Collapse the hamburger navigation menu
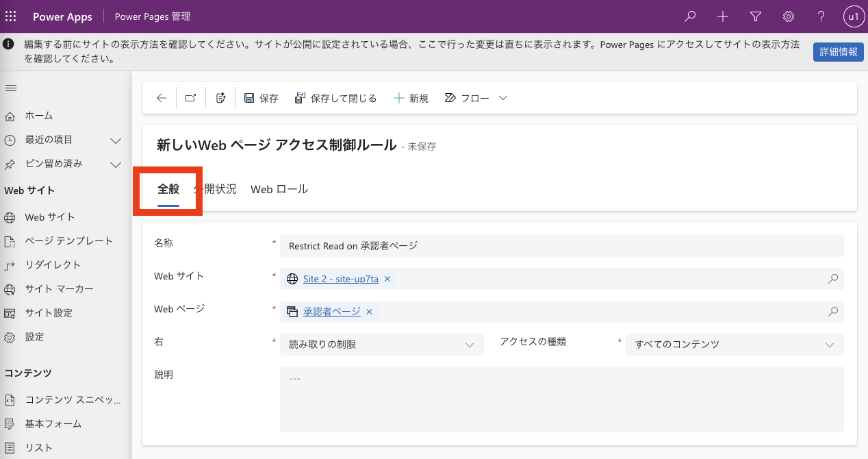The image size is (868, 459). 11,88
